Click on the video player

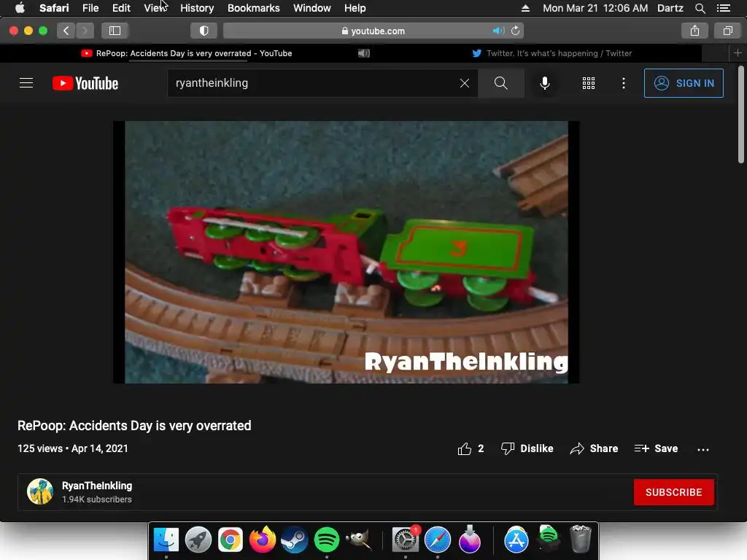[x=347, y=252]
